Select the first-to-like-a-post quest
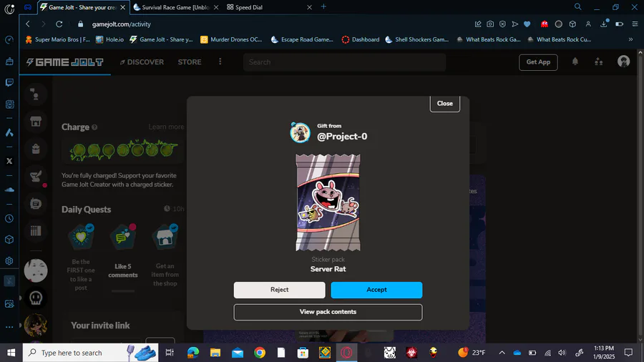This screenshot has height=362, width=644. (x=81, y=258)
